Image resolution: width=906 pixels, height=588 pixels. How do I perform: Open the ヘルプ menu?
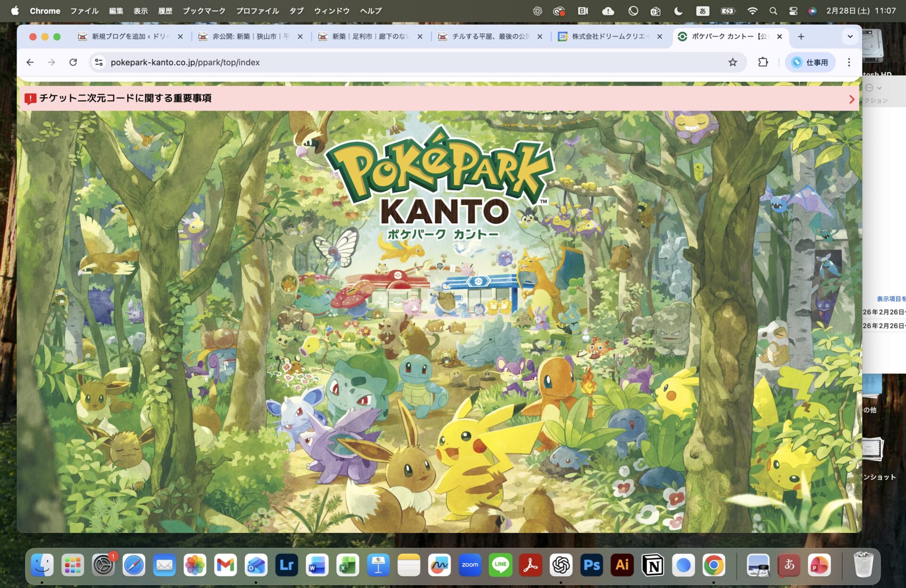371,11
